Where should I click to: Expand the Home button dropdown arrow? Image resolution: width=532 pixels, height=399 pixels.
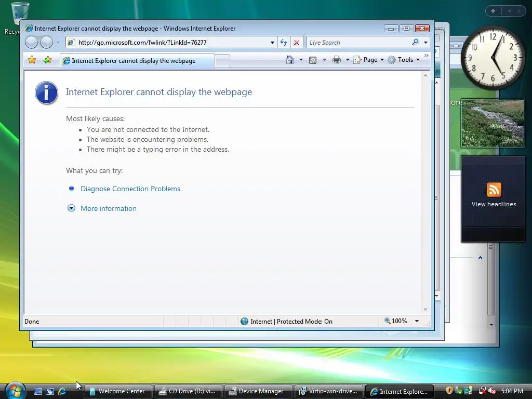tap(301, 60)
